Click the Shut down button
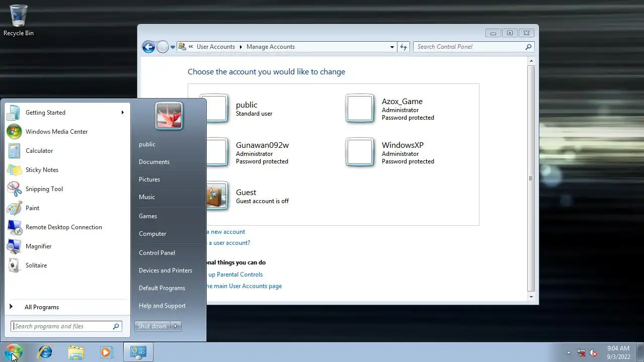Screen dimensions: 644x362 [152, 326]
